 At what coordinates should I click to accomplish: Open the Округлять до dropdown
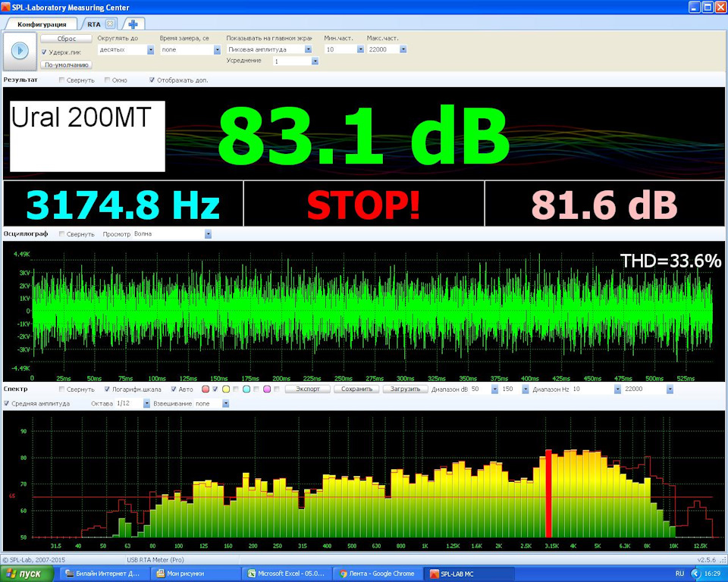tap(150, 50)
